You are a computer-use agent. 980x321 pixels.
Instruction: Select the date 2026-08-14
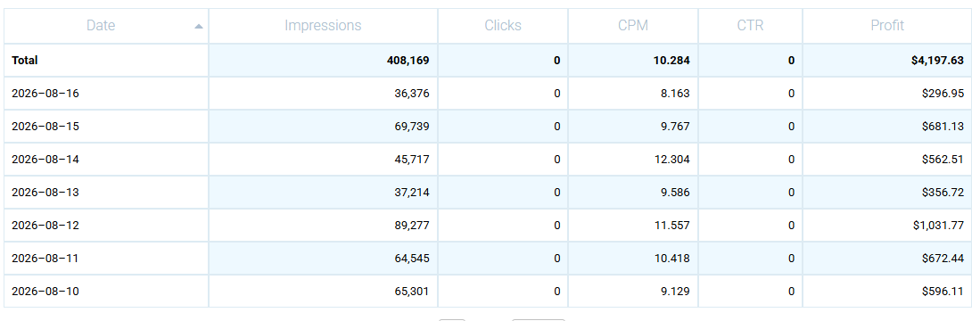(x=45, y=160)
